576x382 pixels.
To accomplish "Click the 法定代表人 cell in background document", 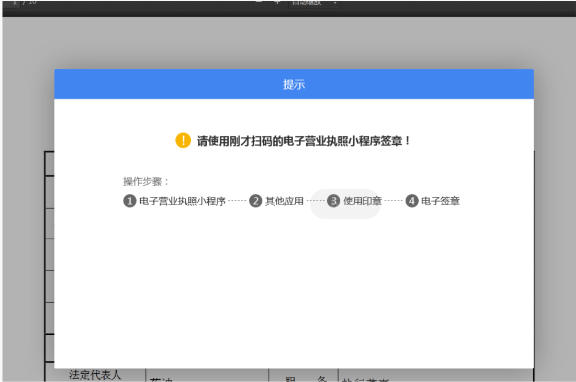I will [x=95, y=375].
